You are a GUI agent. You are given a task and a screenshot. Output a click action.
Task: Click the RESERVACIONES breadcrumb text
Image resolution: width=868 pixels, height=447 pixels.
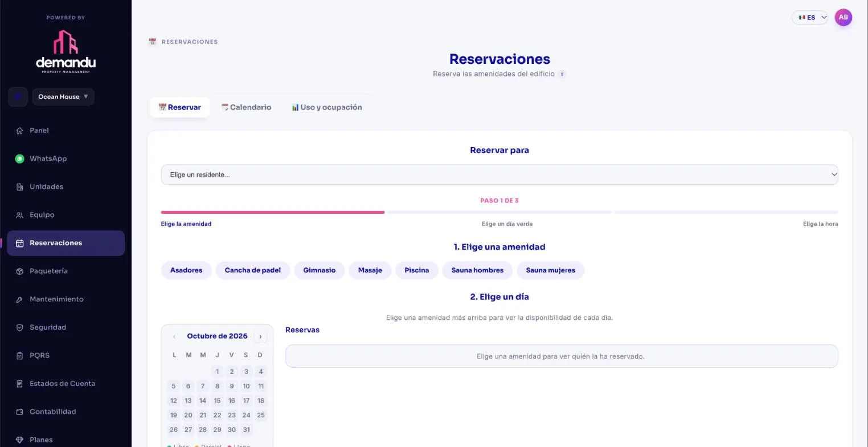coord(190,42)
